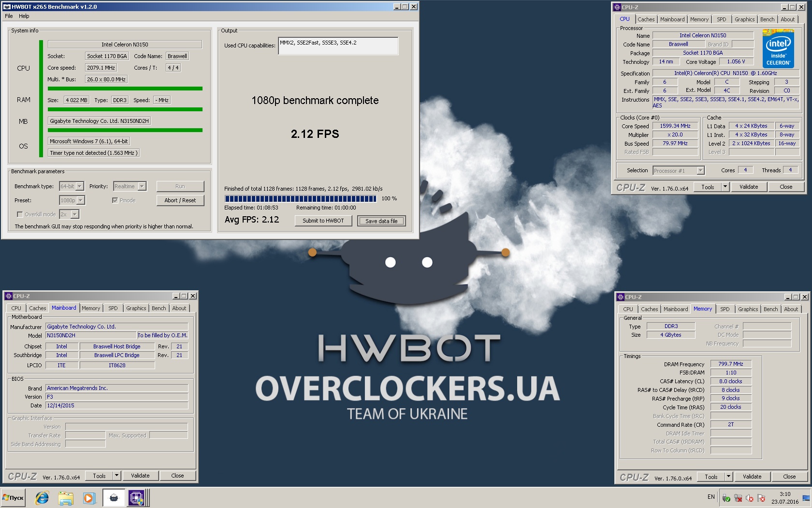Click the Memory Size 4 GBytes value
This screenshot has width=812, height=508.
(x=670, y=335)
